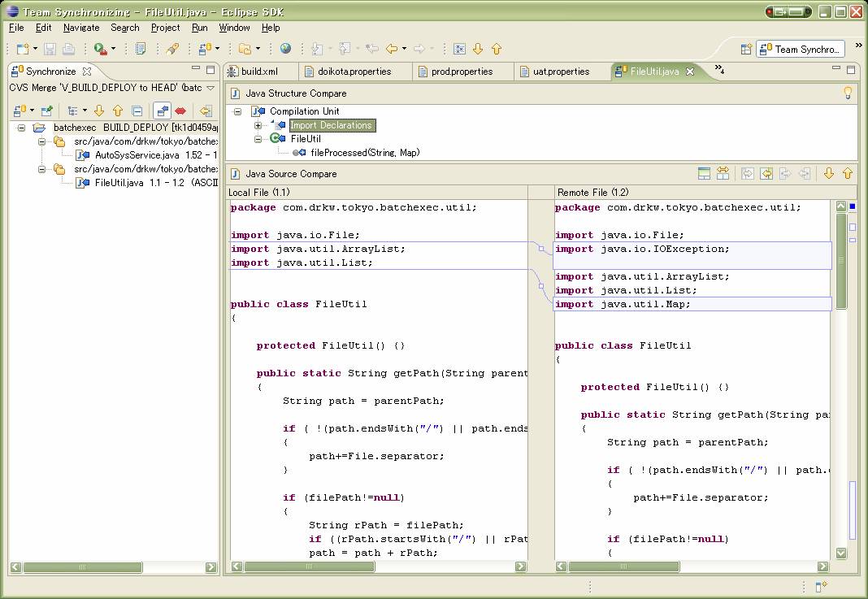Select the Team Synchronizing perspective button

(x=801, y=50)
